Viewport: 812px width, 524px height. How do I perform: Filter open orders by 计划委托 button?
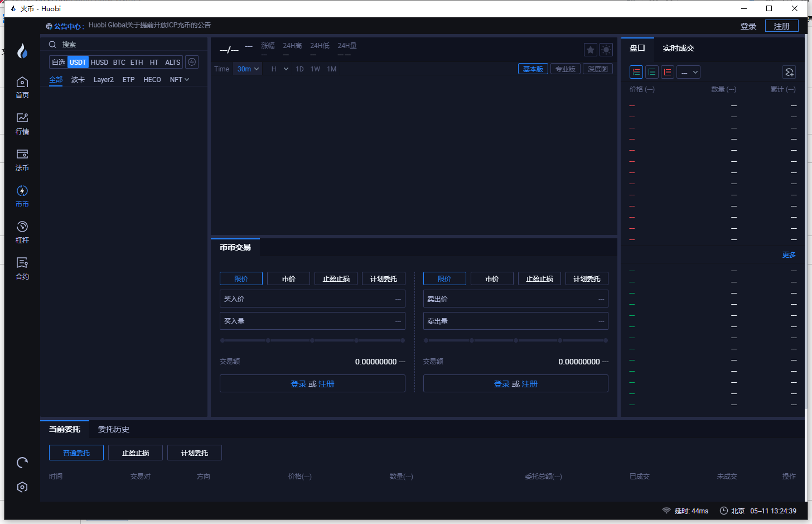pos(195,453)
